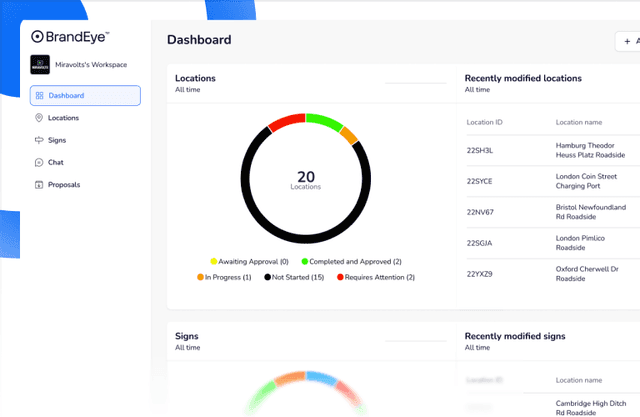Click Recently modified locations heading
Viewport: 640px width, 417px height.
pos(523,78)
